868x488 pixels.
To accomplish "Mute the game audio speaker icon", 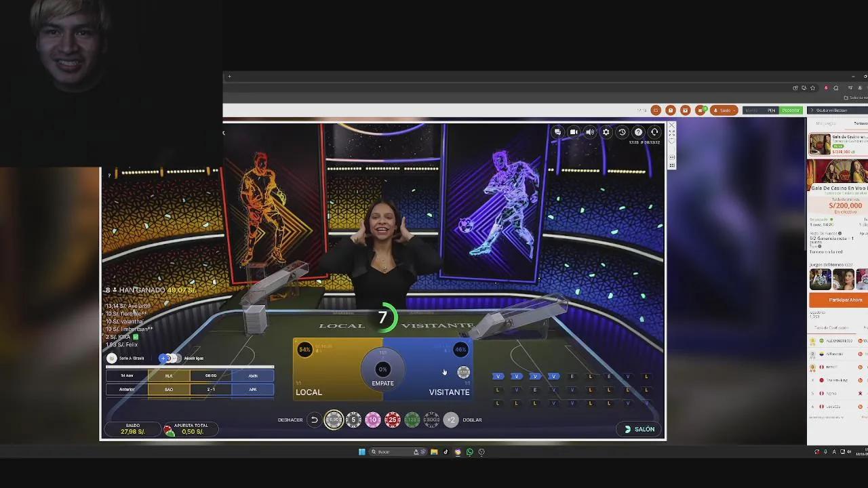I will [x=589, y=133].
